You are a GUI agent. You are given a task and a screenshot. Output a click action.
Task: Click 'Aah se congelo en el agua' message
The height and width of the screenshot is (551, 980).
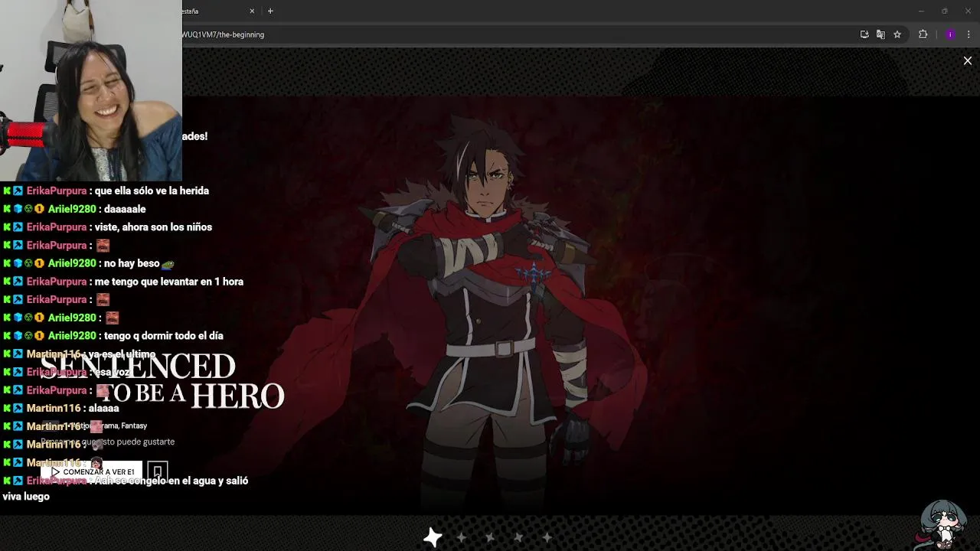[x=125, y=488]
